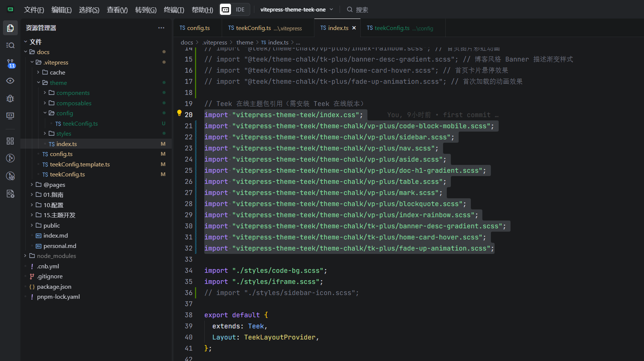Close the index.ts editor tab

(x=354, y=28)
